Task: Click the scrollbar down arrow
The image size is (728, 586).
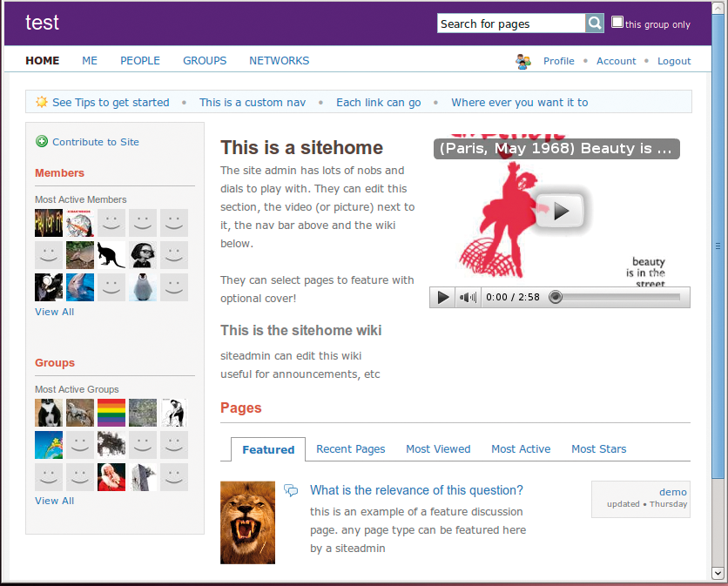Action: pos(718,573)
